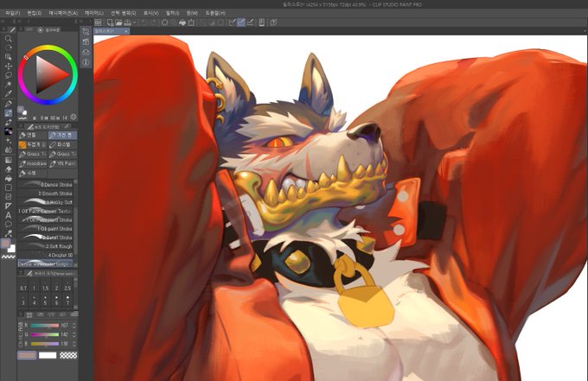This screenshot has height=381, width=588.
Task: Move the B color slider
Action: tap(45, 344)
